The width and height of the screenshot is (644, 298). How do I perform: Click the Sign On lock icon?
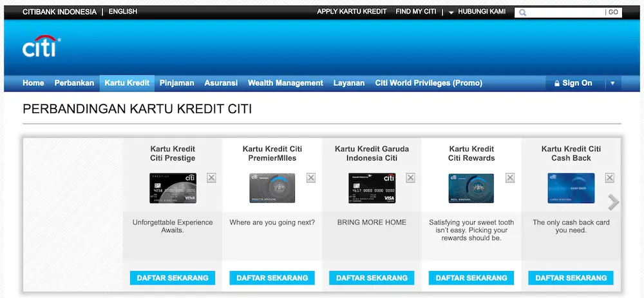pyautogui.click(x=557, y=84)
